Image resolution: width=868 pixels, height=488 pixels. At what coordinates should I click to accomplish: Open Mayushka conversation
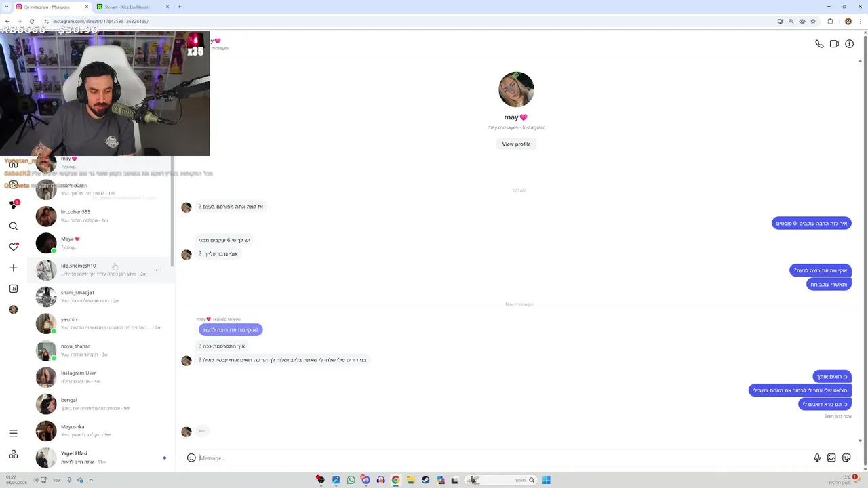[100, 430]
